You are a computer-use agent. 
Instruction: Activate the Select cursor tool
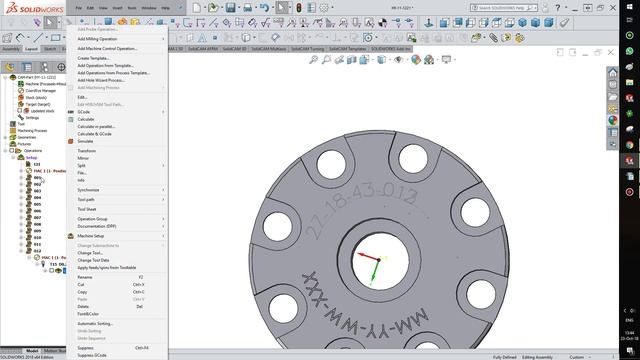[x=282, y=7]
